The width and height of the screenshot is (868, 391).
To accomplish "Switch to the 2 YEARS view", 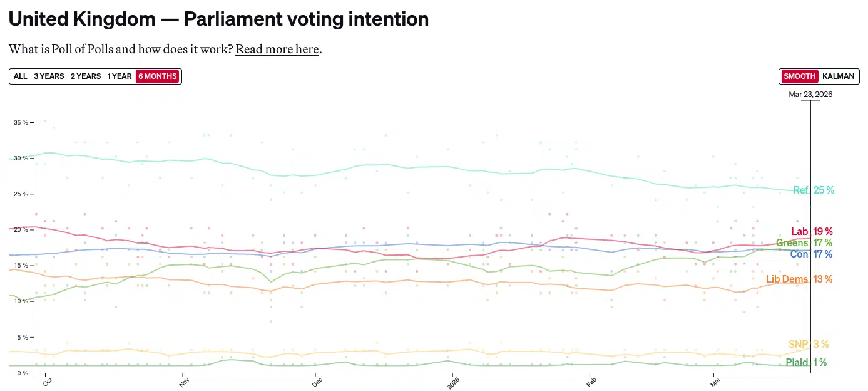I will pyautogui.click(x=85, y=76).
